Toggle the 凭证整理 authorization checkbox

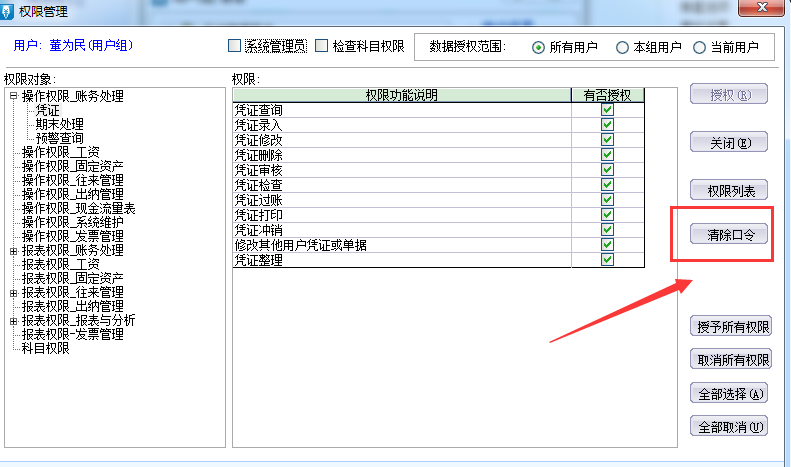[x=607, y=260]
